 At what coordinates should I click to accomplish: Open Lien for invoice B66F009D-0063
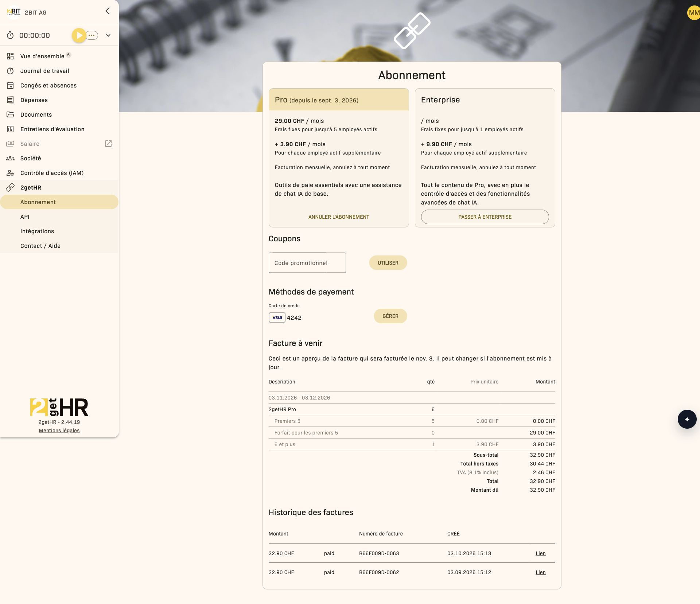(541, 553)
